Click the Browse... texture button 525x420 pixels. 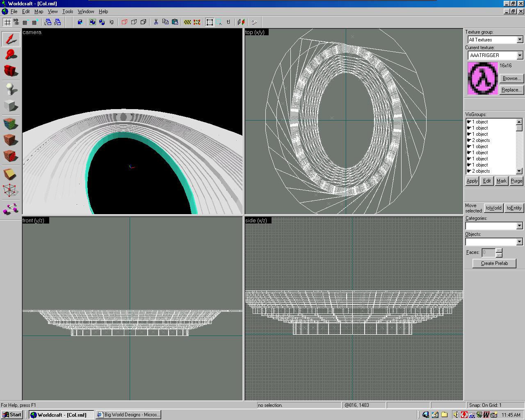point(511,78)
